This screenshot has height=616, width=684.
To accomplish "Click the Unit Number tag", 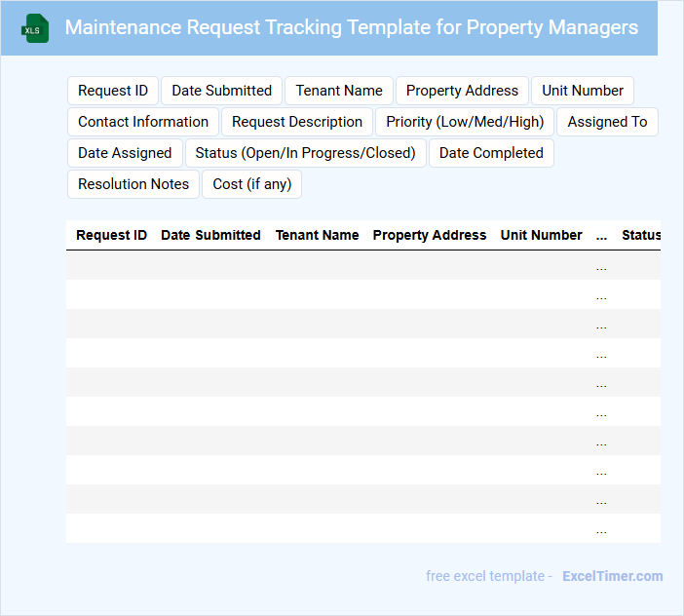I will [583, 91].
